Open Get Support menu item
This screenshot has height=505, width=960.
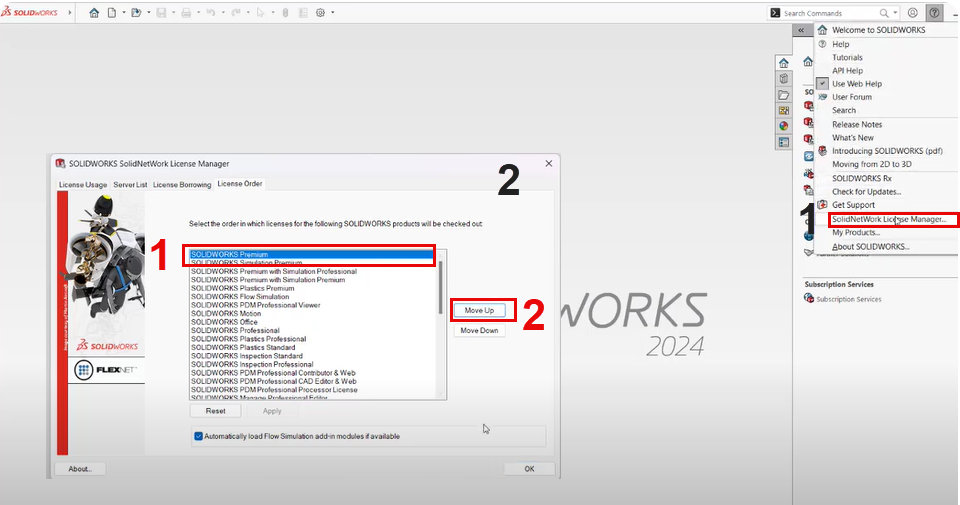pos(853,205)
